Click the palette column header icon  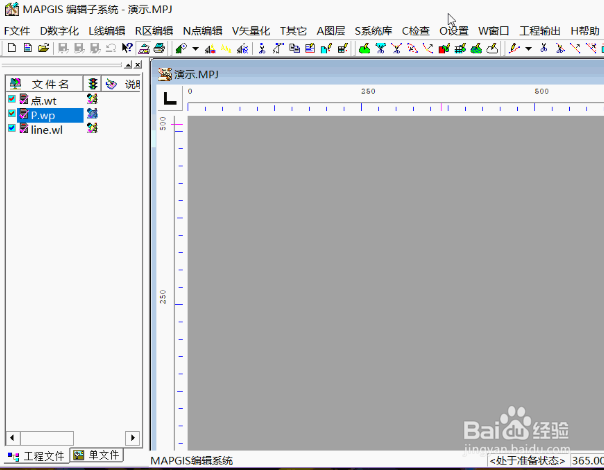tap(111, 84)
